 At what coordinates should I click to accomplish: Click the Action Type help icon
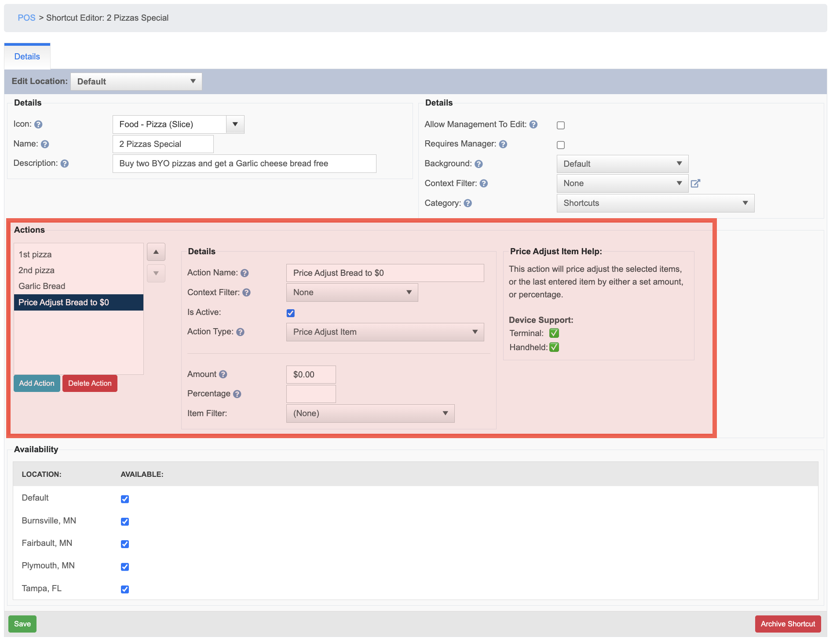[x=240, y=332]
